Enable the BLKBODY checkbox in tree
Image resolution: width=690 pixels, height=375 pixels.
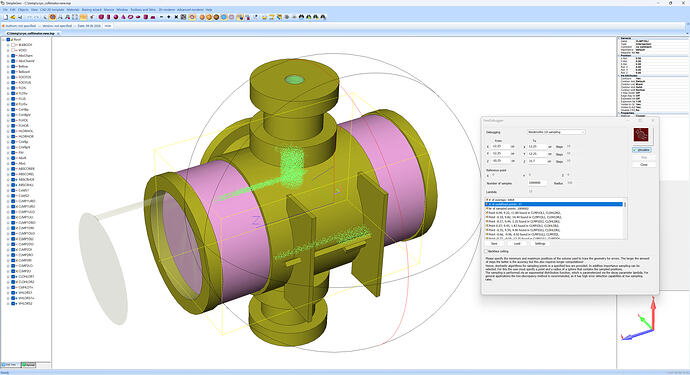click(13, 45)
